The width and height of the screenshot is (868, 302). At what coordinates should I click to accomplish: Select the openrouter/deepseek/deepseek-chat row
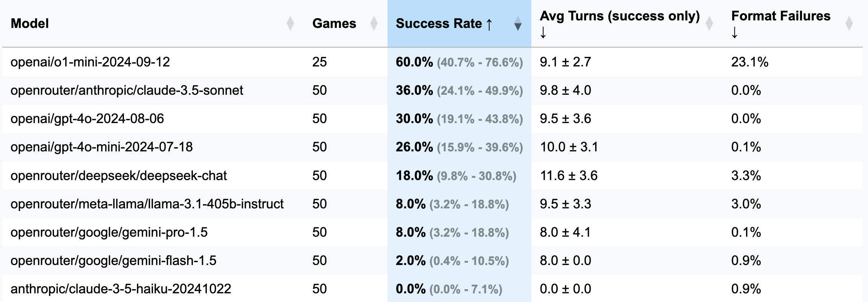click(x=119, y=176)
